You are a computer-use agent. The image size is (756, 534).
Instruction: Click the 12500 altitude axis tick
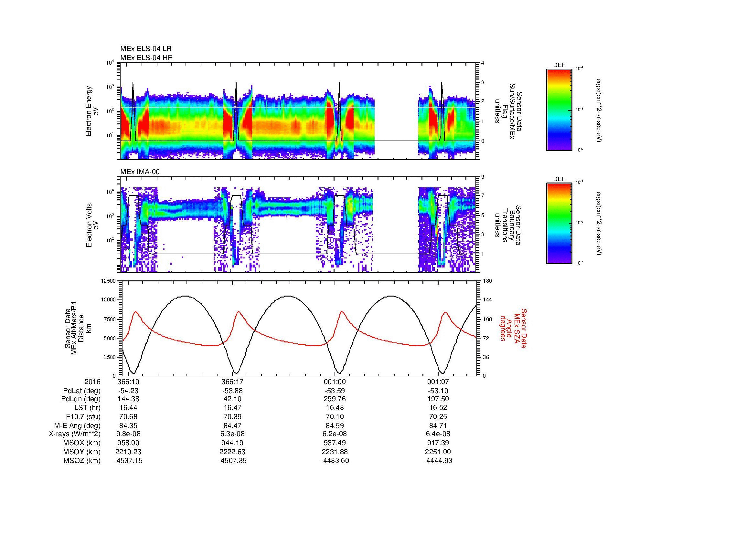pyautogui.click(x=109, y=281)
